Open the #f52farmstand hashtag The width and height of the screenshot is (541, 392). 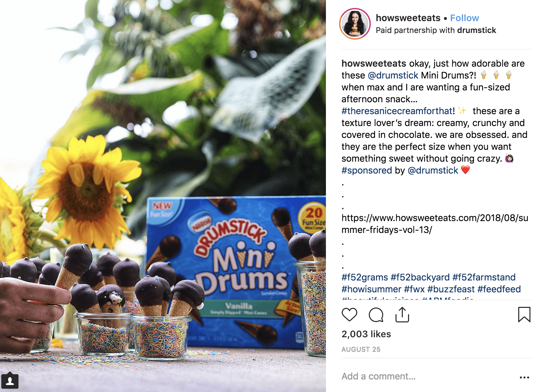pos(484,277)
